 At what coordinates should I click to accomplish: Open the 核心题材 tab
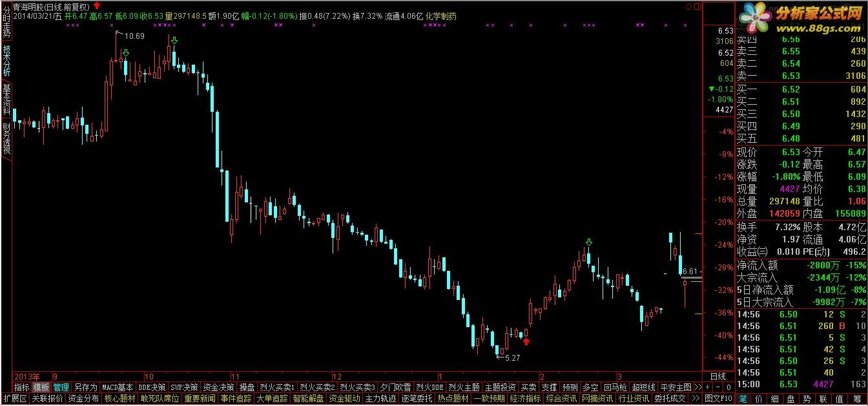[120, 398]
